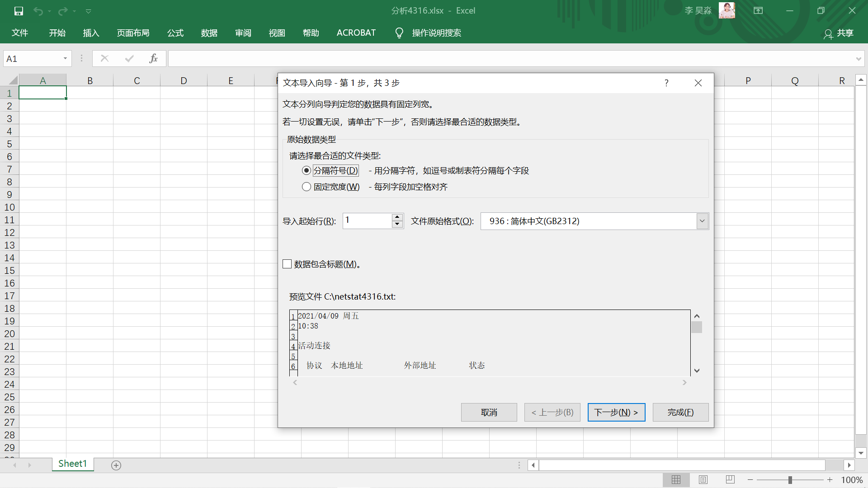Open the 公式 ribbon tab

(x=175, y=33)
